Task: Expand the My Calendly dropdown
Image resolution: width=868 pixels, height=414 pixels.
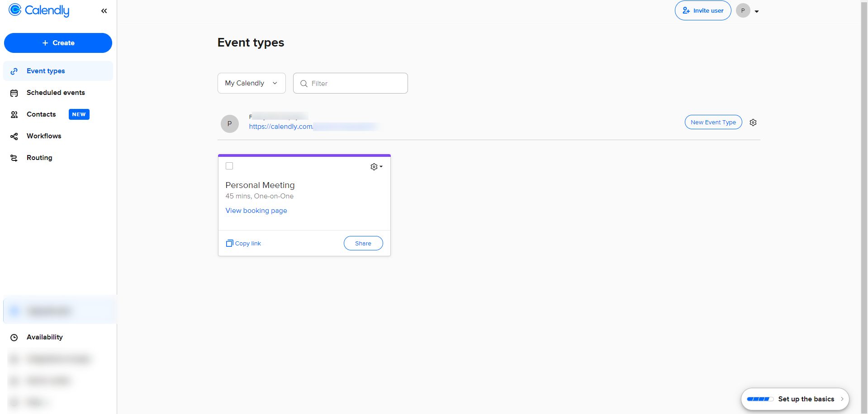Action: [251, 83]
